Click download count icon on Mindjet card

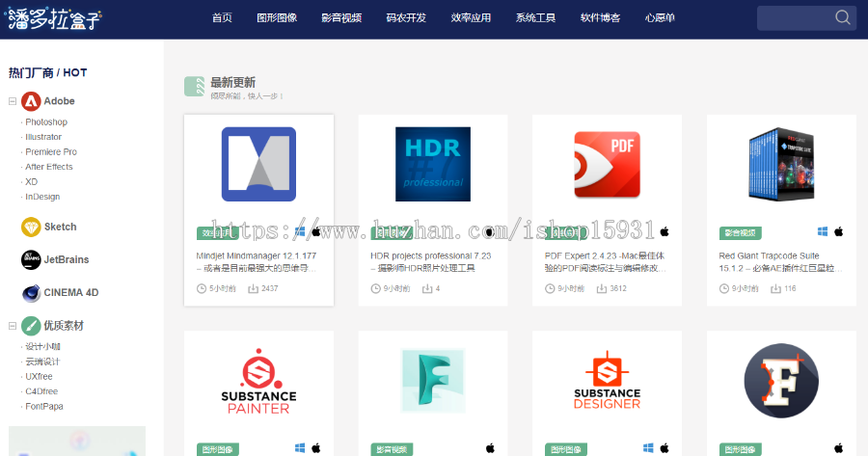253,289
